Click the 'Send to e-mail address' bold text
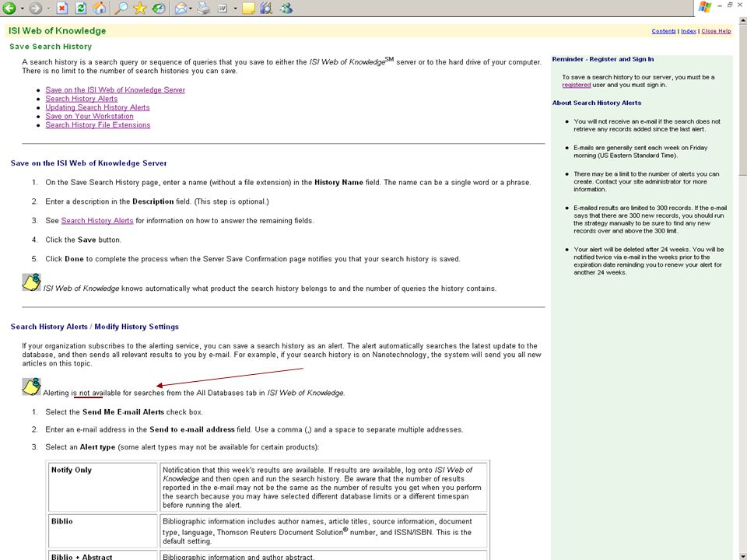The width and height of the screenshot is (747, 560). [x=192, y=429]
